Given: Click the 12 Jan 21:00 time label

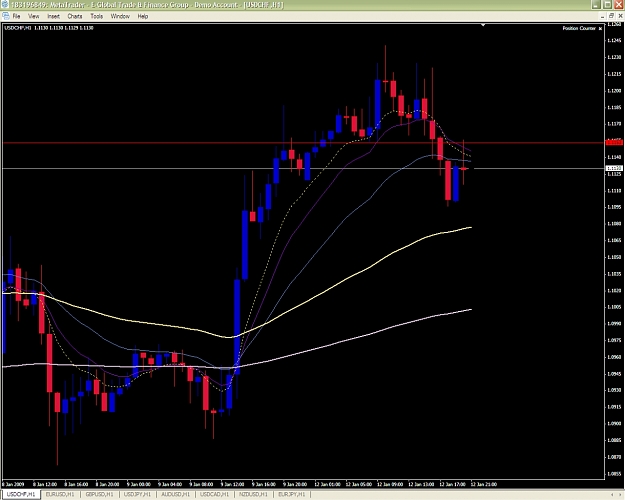Looking at the screenshot, I should click(484, 484).
